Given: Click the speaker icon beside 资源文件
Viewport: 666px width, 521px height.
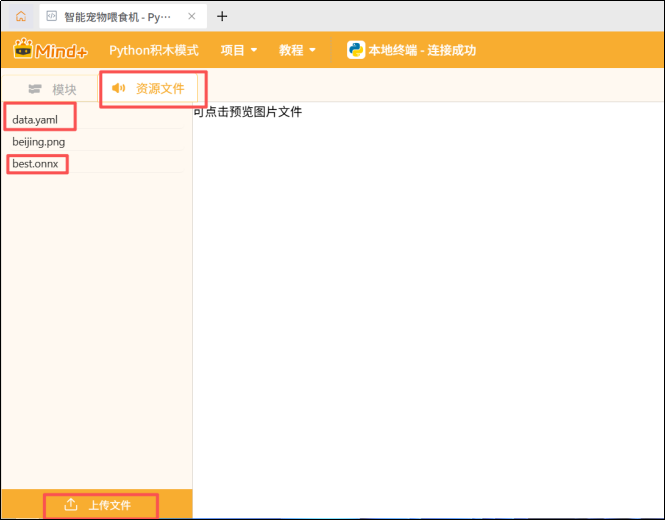Looking at the screenshot, I should tap(119, 88).
